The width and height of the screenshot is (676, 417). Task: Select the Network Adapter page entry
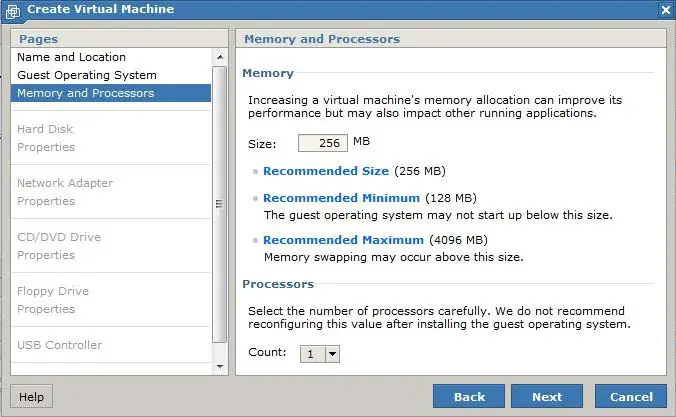65,183
